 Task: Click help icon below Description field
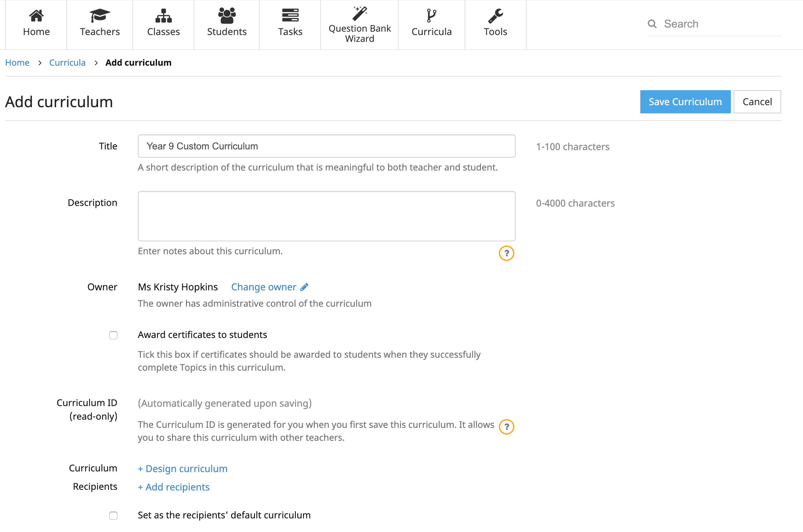pyautogui.click(x=506, y=253)
